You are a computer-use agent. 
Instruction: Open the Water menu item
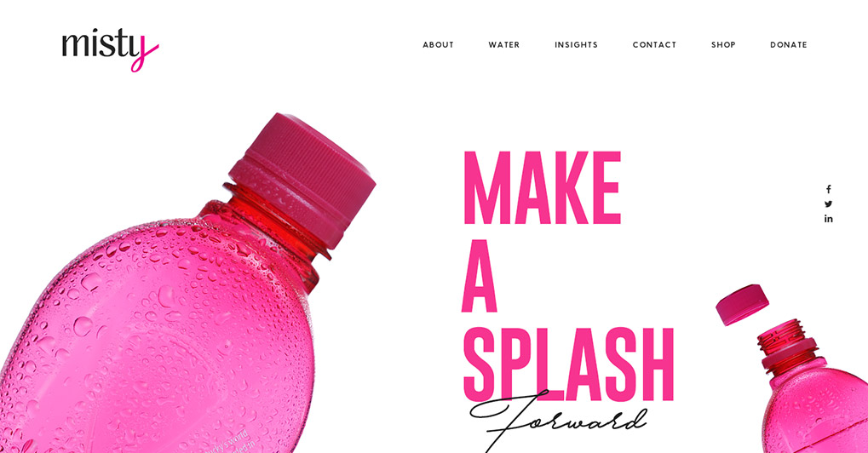coord(503,45)
